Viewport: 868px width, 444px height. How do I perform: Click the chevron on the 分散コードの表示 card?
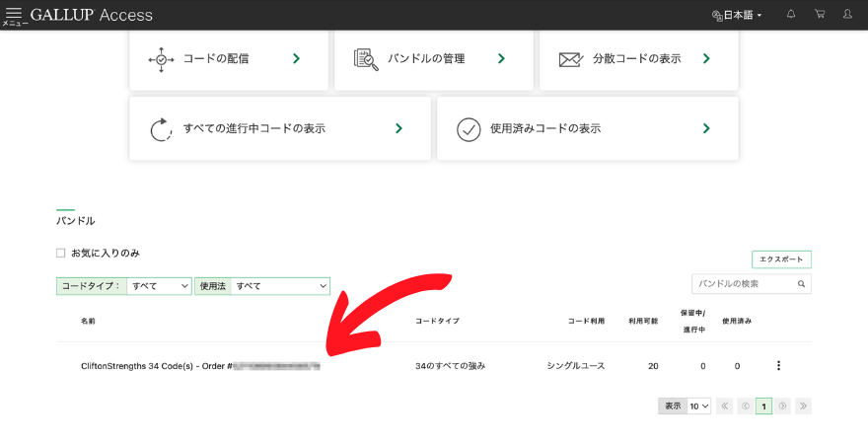(x=706, y=58)
